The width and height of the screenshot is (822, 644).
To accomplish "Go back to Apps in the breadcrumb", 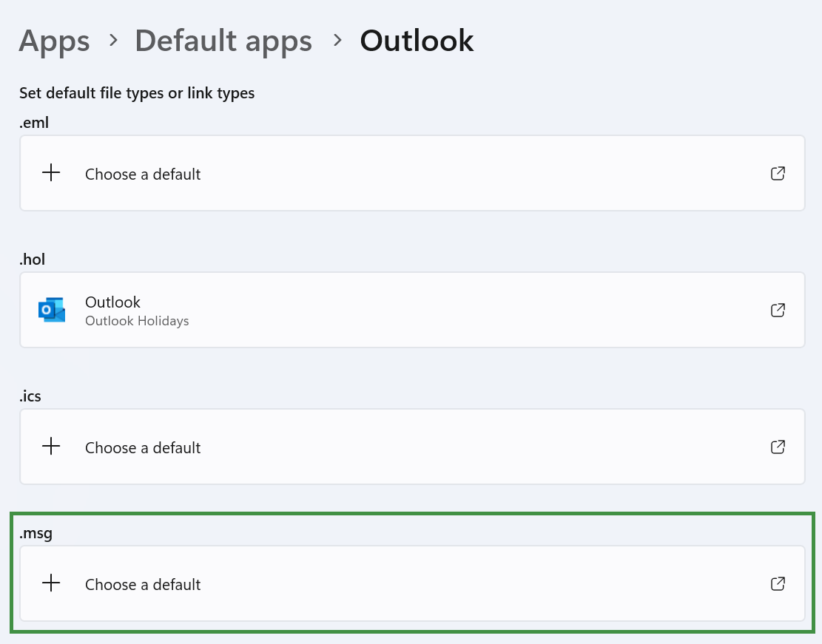I will (x=54, y=41).
